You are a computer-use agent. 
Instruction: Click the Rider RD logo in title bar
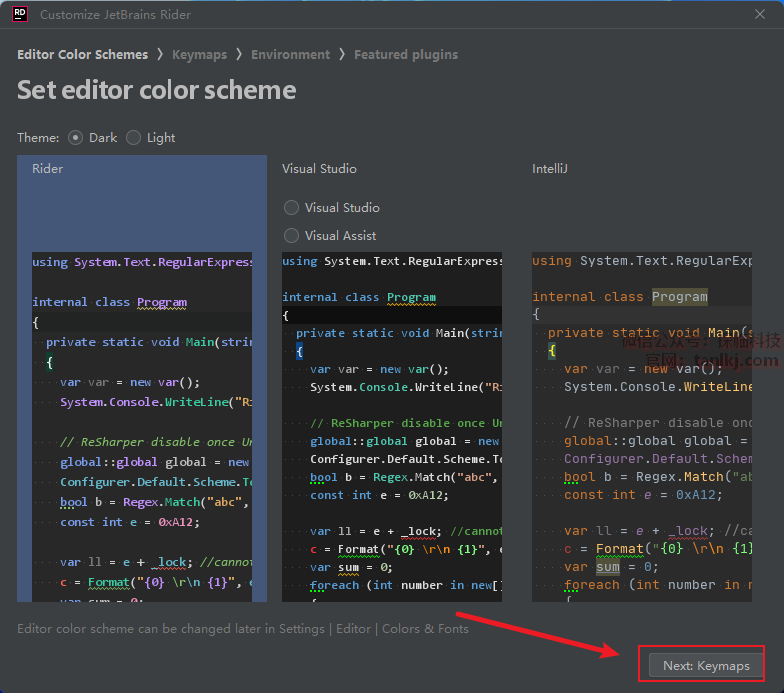pos(19,14)
